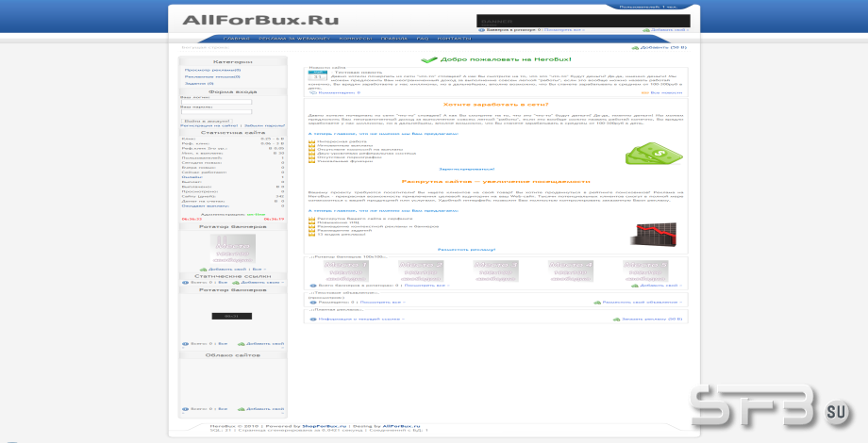Click the small black banner in second Ротатор баннеров
868x443 pixels.
click(232, 317)
